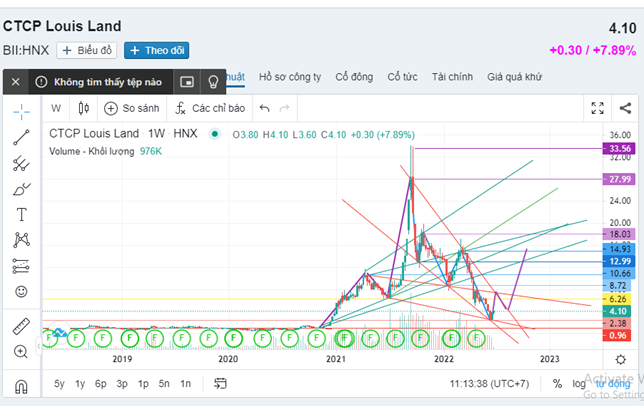This screenshot has width=644, height=406.
Task: Click the 18.03 price label
Action: (619, 234)
